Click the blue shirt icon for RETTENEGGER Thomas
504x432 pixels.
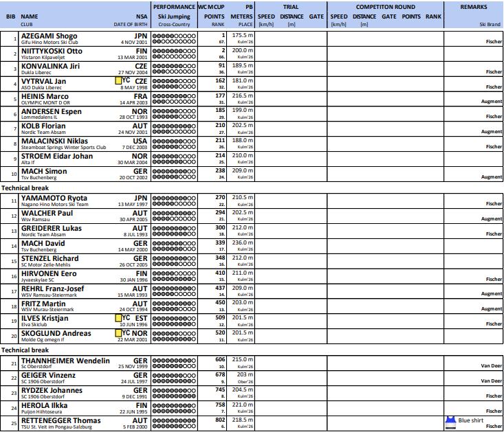(450, 420)
